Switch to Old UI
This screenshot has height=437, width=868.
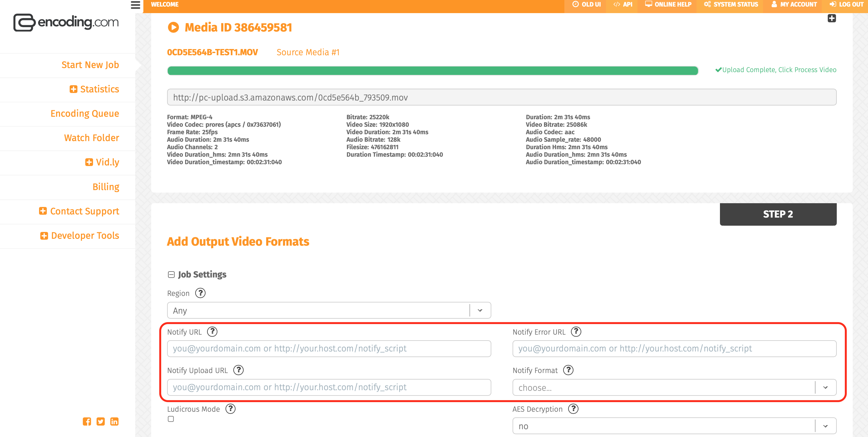587,4
